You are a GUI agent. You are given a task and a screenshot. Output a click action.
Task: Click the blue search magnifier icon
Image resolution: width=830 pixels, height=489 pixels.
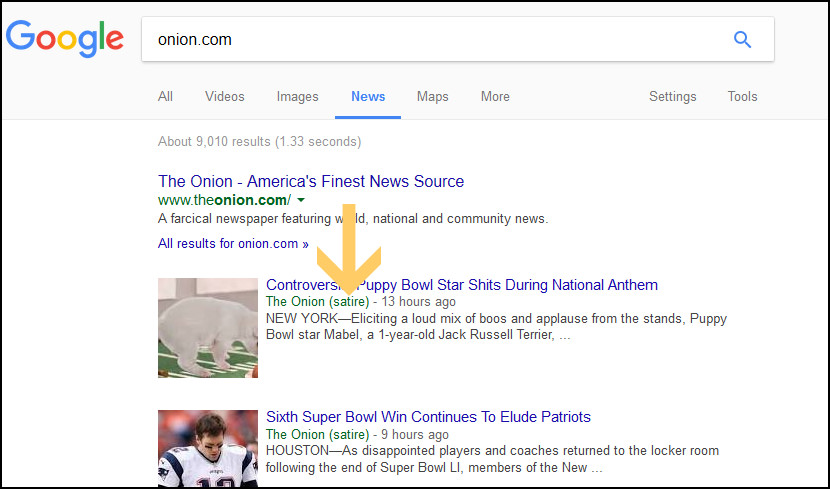[x=742, y=39]
